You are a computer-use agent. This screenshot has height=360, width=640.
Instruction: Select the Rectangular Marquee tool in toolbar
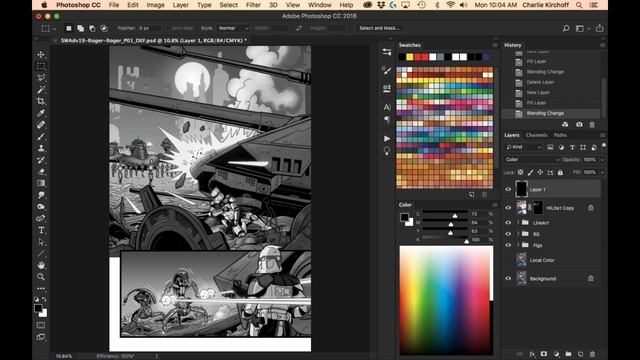(x=41, y=66)
